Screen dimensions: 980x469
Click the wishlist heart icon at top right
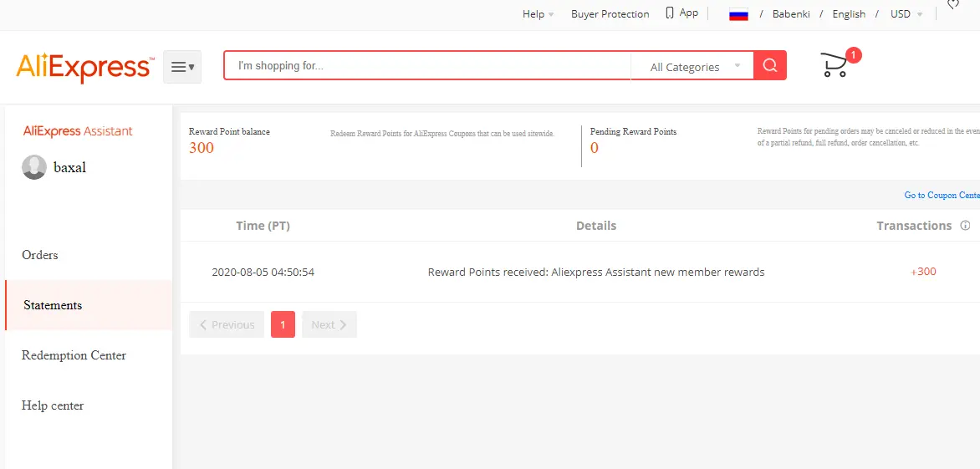(x=953, y=4)
